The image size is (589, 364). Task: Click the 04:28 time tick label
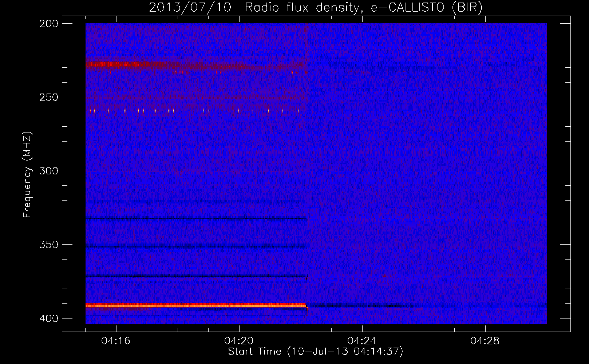click(485, 341)
